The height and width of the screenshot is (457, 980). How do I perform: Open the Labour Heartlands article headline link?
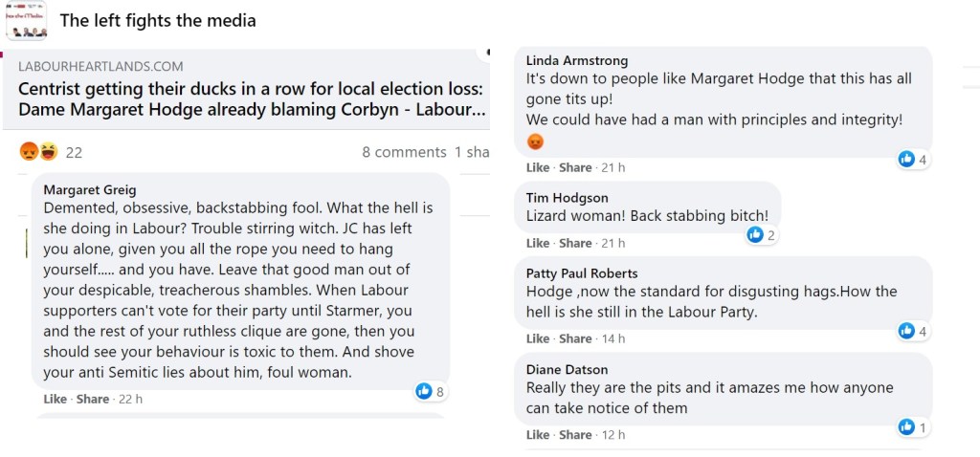pos(251,99)
